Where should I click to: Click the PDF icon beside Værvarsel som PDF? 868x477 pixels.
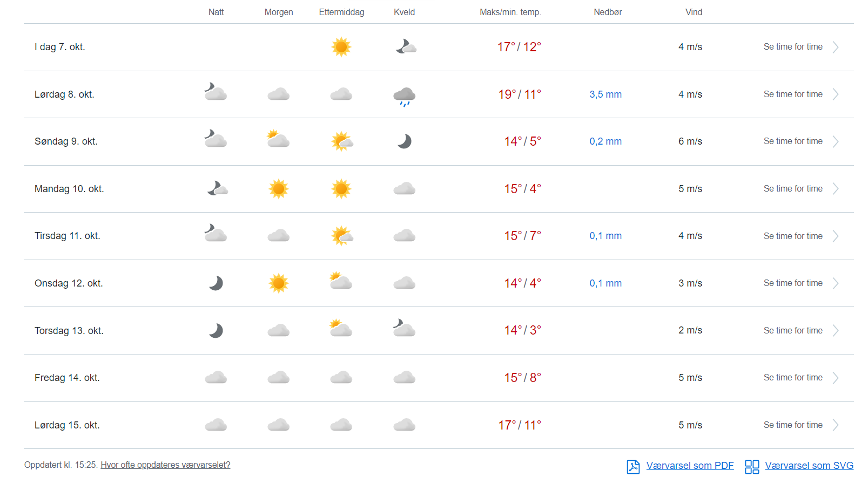(633, 466)
